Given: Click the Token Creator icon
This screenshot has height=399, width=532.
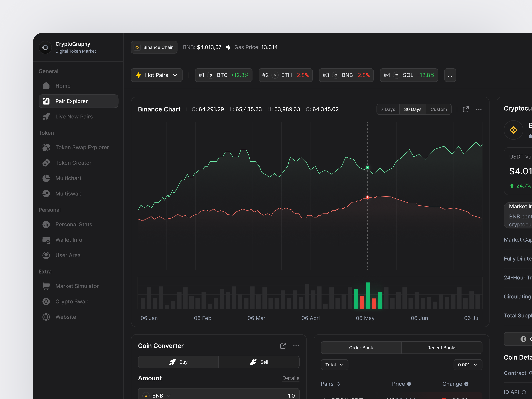Looking at the screenshot, I should pyautogui.click(x=46, y=163).
